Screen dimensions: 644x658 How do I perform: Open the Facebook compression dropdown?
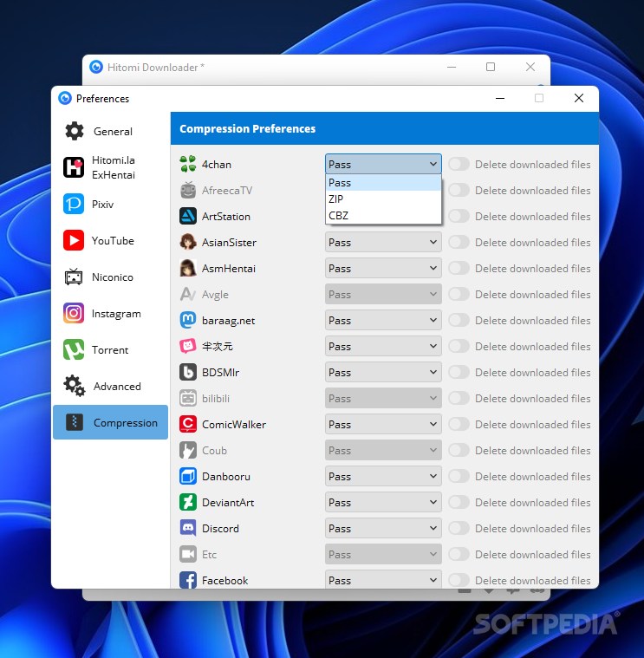[383, 580]
